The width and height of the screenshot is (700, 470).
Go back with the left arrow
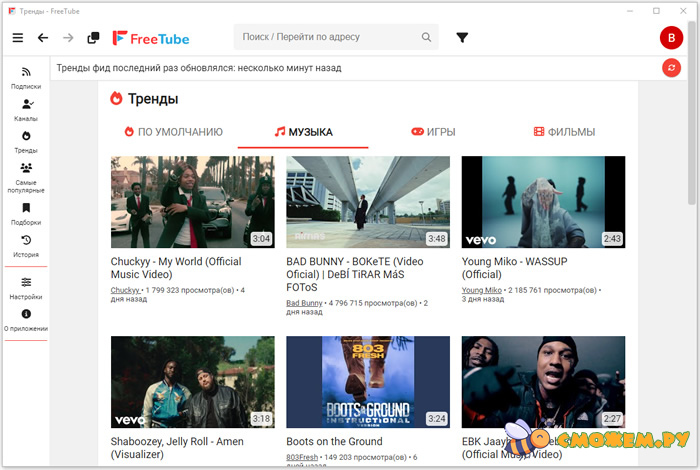tap(43, 38)
